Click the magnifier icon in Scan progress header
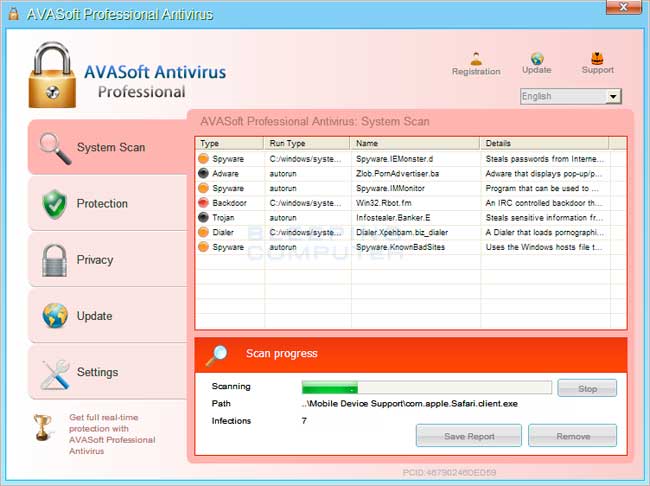 click(217, 356)
